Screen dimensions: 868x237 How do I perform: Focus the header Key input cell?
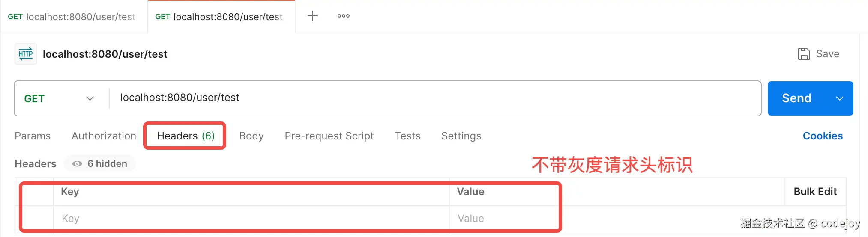tap(251, 219)
